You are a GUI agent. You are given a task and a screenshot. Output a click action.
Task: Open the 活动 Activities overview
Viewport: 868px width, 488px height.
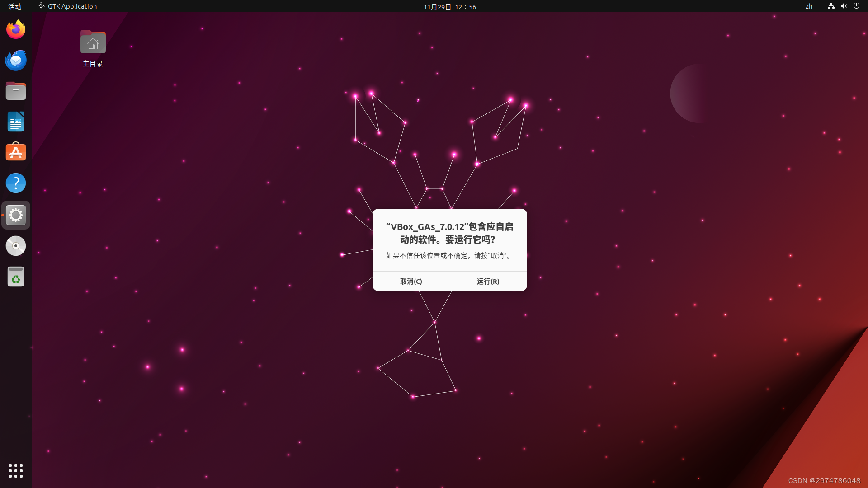(x=15, y=6)
